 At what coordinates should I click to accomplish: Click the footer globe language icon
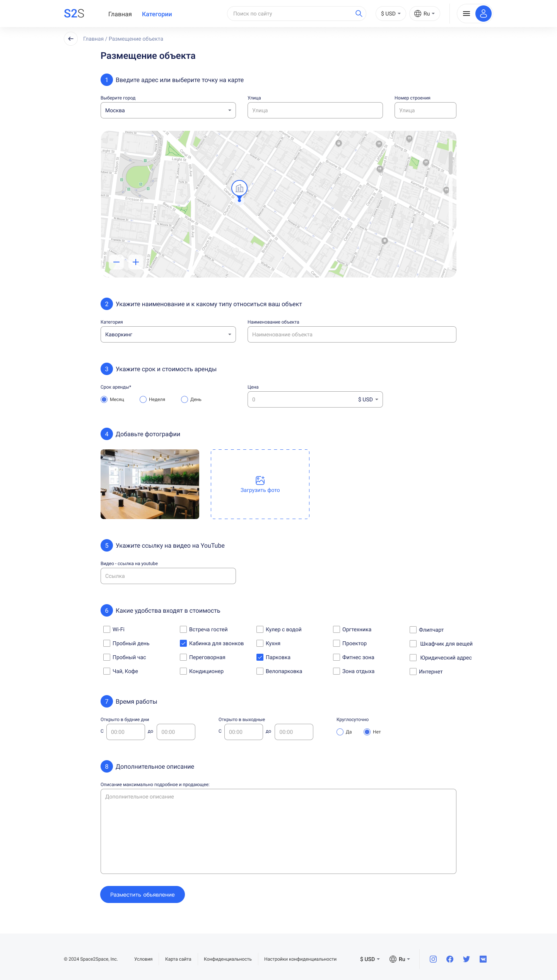click(x=393, y=959)
